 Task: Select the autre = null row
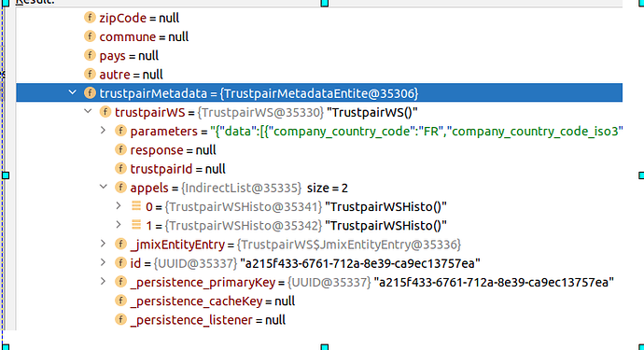pos(131,75)
